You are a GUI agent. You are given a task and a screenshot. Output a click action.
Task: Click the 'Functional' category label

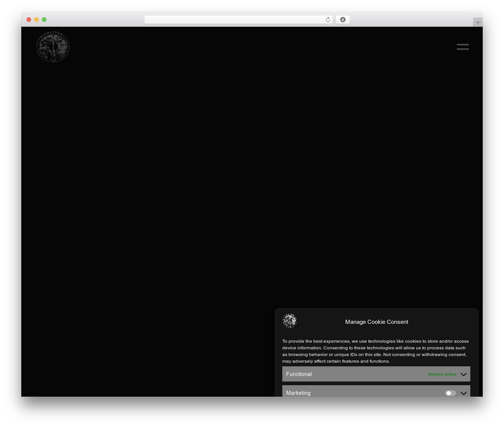[x=299, y=374]
